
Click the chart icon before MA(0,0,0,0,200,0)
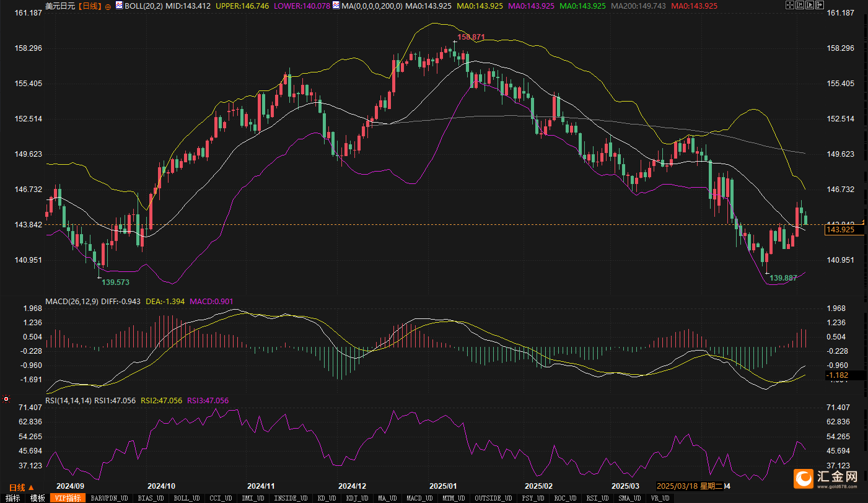point(336,5)
